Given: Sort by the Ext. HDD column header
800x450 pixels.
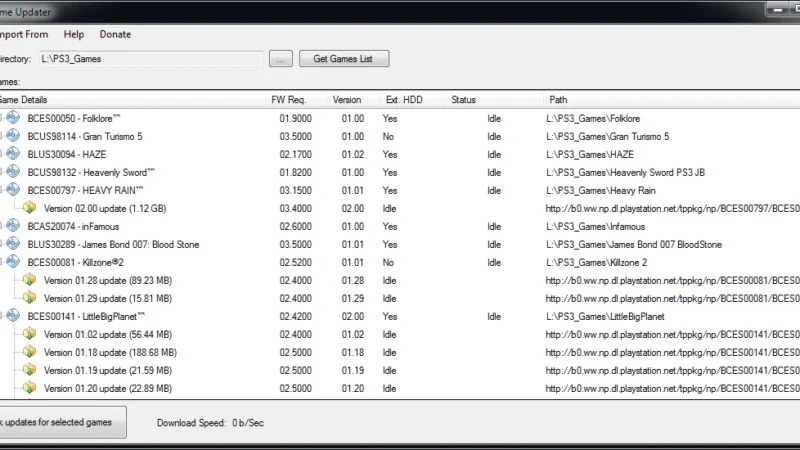Looking at the screenshot, I should (x=412, y=99).
